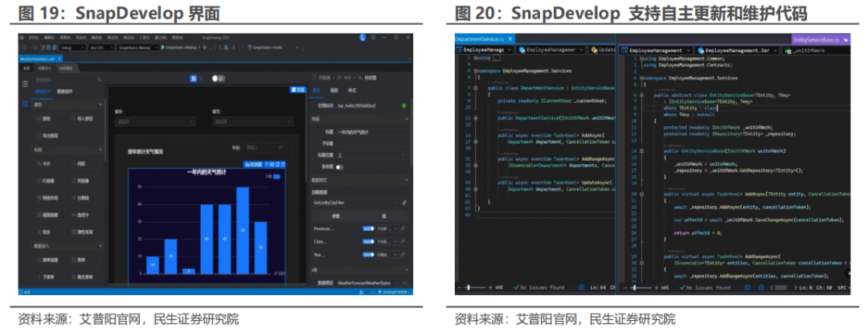Viewport: 868px width, 333px height.
Task: Click the pencil icon on the Cities row
Action: (403, 241)
